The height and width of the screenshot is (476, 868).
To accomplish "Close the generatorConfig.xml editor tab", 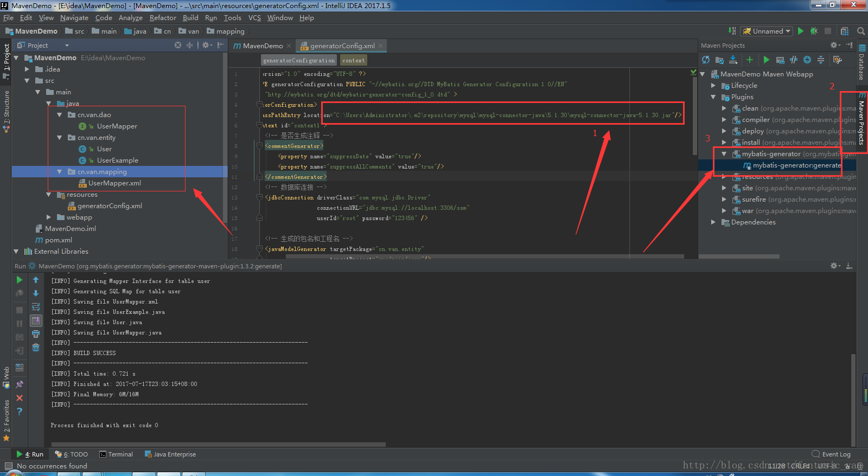I will click(381, 46).
